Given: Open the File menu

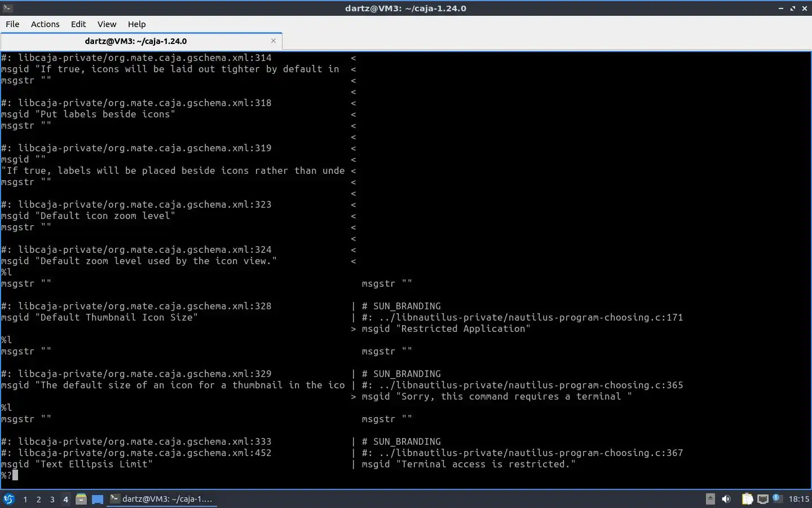Looking at the screenshot, I should [12, 24].
